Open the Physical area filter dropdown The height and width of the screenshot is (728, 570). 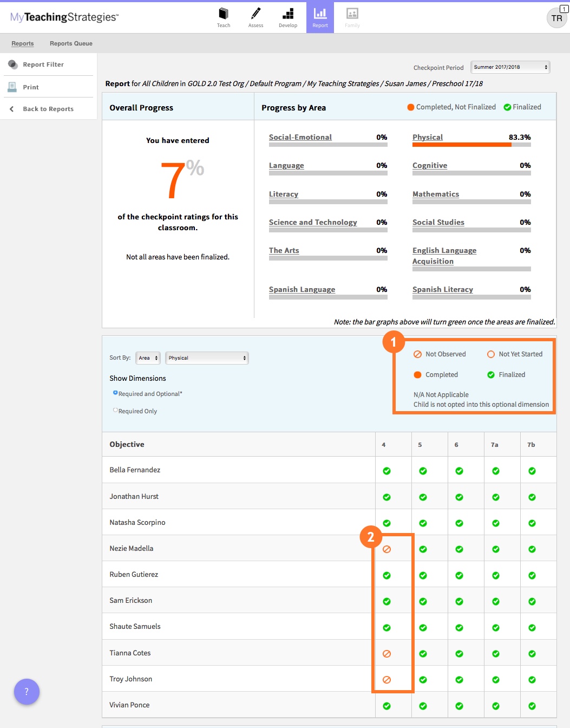(207, 357)
